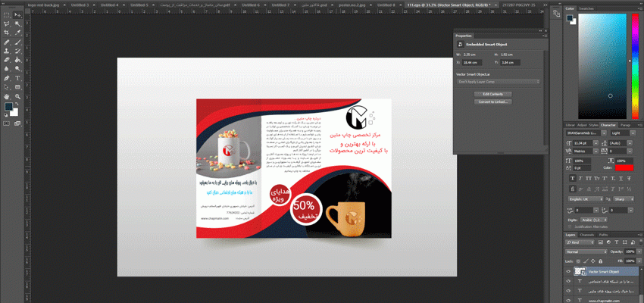
Task: Toggle Strikethrough in Character panel
Action: coord(629,178)
